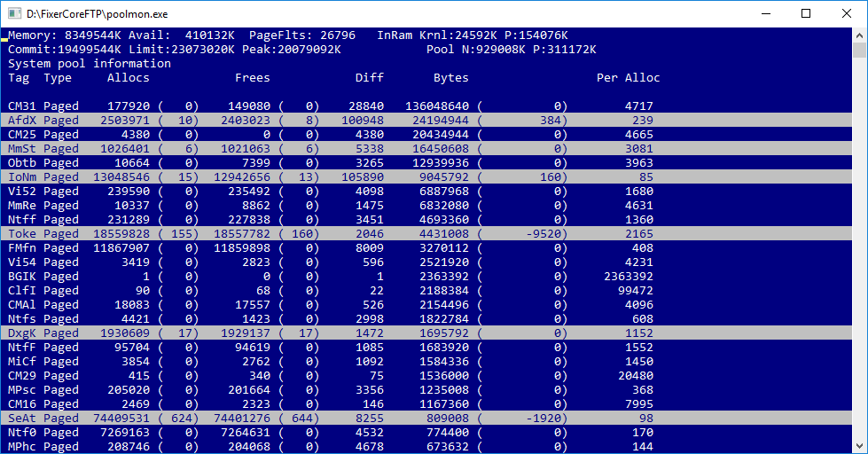Click the 18557782 frees value
The width and height of the screenshot is (868, 454).
pyautogui.click(x=242, y=233)
